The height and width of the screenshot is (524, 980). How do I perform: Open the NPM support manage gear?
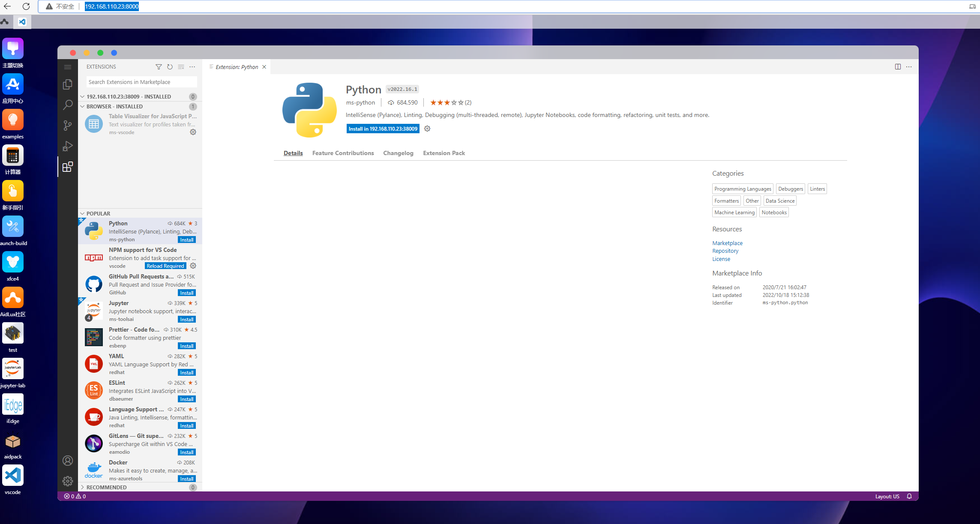[x=193, y=266]
